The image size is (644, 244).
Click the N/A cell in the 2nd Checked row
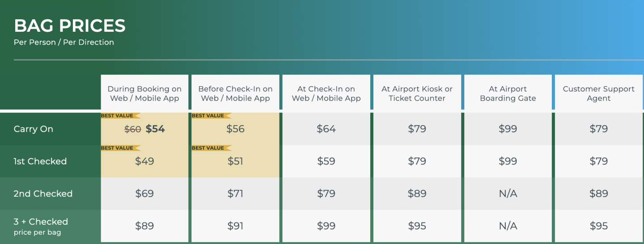(508, 194)
